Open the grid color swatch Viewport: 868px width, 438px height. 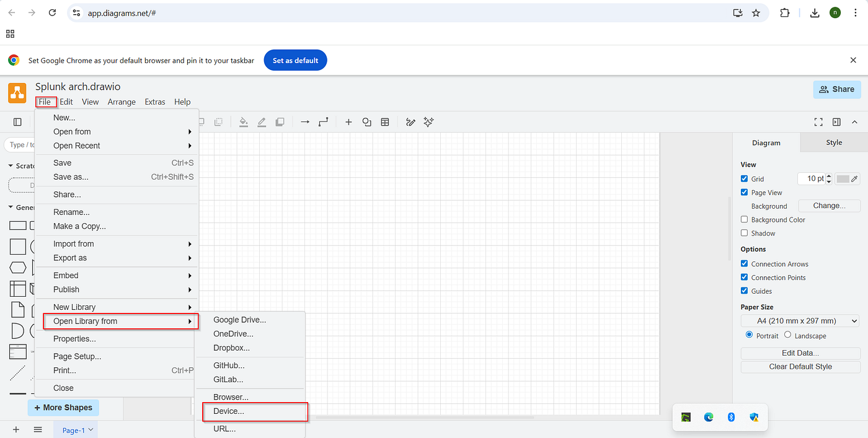click(x=848, y=178)
